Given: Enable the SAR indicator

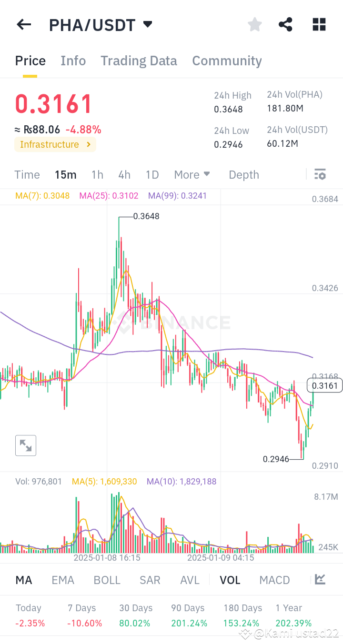Looking at the screenshot, I should pos(150,580).
